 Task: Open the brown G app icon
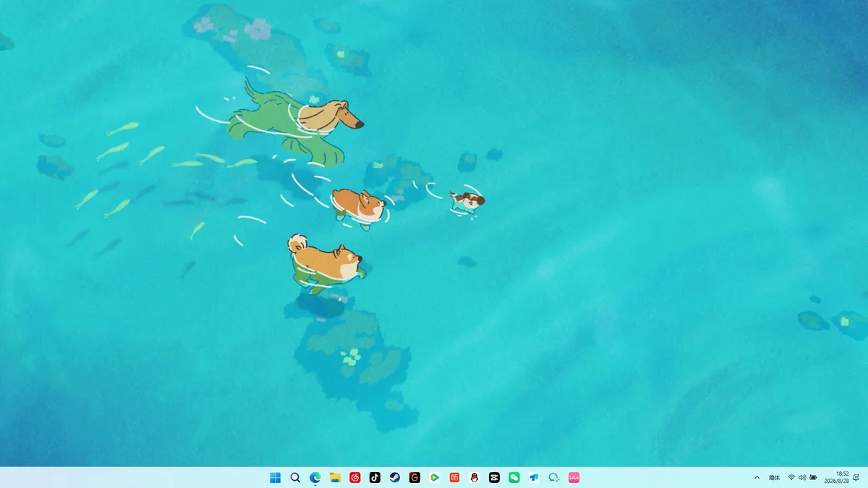414,477
